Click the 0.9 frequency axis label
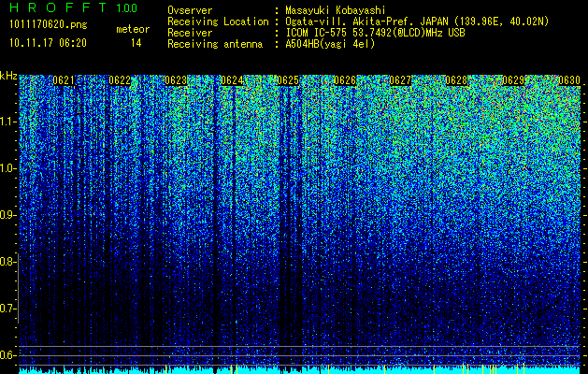 [7, 215]
